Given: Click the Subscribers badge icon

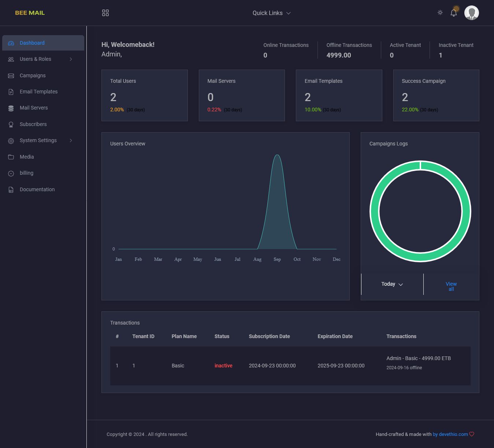Looking at the screenshot, I should [x=11, y=125].
